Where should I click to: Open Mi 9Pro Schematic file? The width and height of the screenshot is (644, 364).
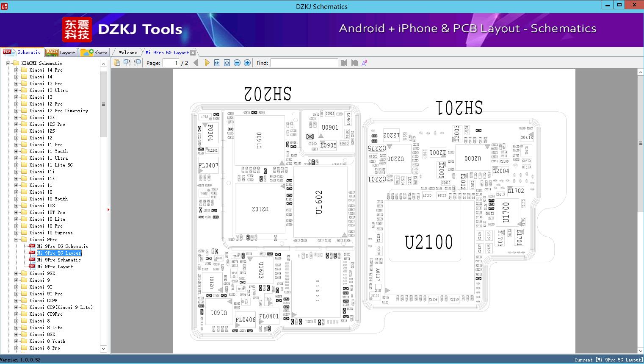(x=59, y=260)
